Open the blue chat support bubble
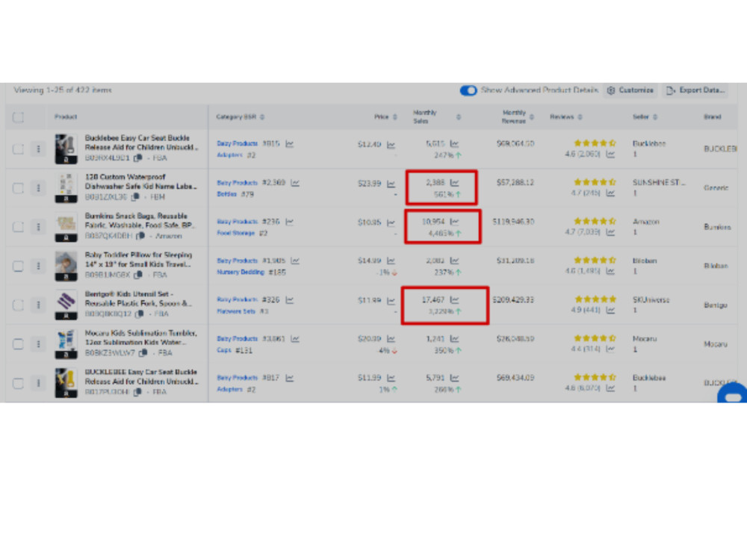This screenshot has width=747, height=560. point(733,394)
